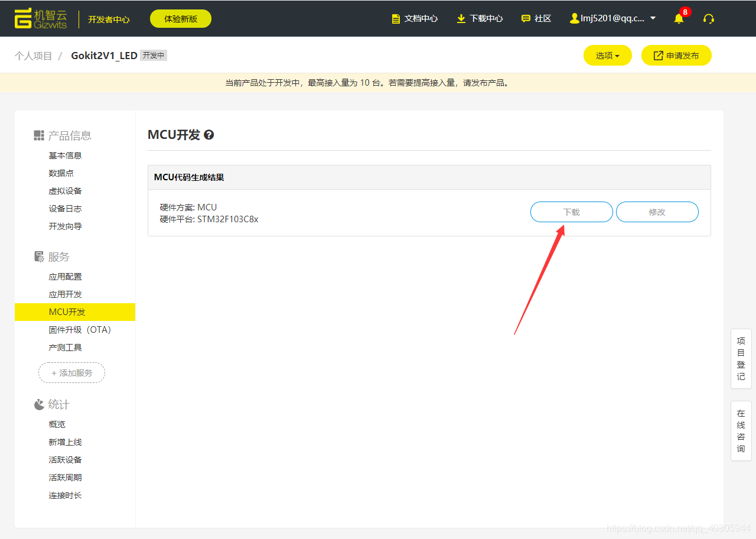
Task: Go to 个人项目 breadcrumb link
Action: coord(34,56)
